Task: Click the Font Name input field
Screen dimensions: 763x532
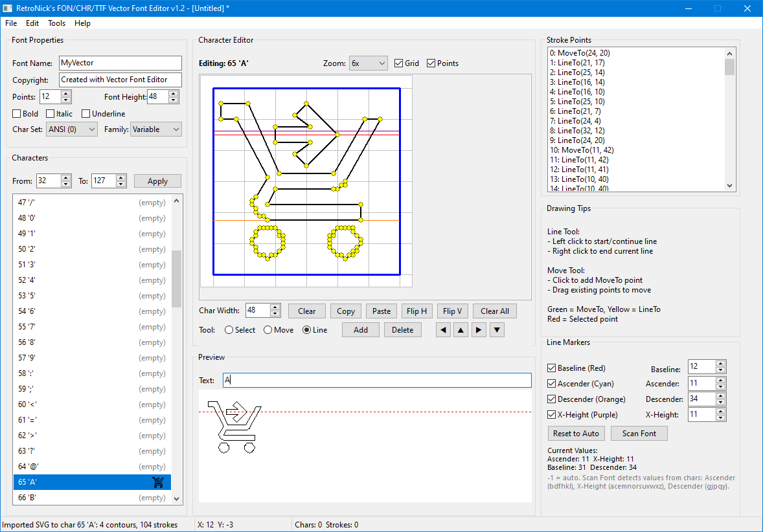Action: (120, 63)
